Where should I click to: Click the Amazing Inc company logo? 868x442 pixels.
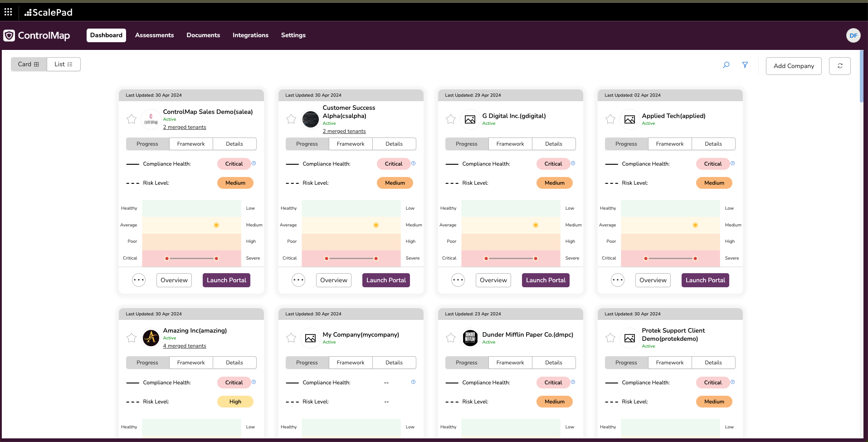[x=151, y=338]
